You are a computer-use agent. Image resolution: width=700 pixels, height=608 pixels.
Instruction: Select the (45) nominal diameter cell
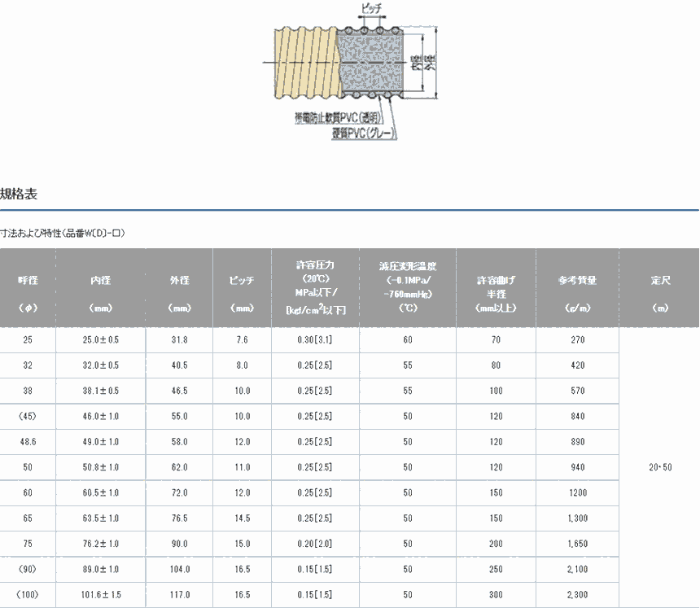[x=28, y=416]
